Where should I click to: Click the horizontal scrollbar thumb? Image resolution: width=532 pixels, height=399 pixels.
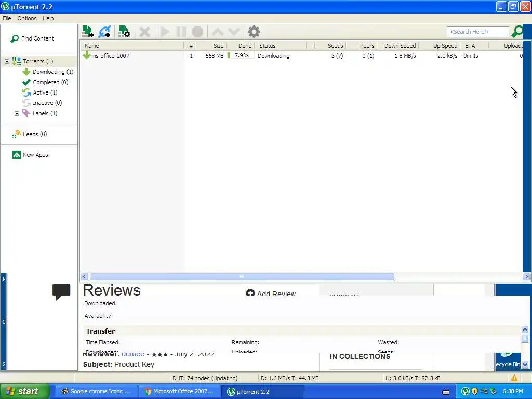click(242, 277)
